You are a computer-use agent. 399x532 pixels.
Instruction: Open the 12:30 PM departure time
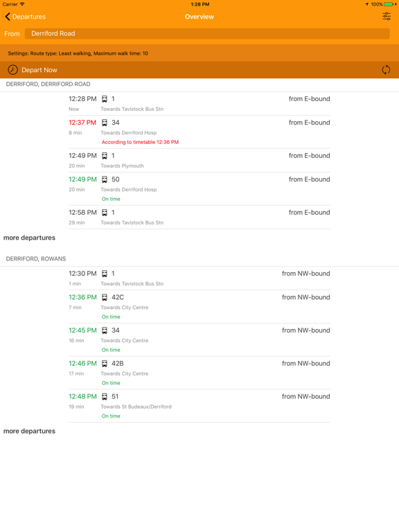(x=82, y=274)
